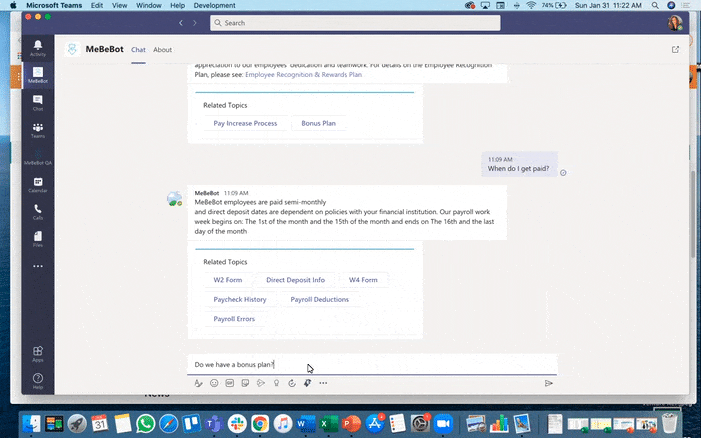Open Trello from the Dock
Viewport: 701px width, 438px height.
[191, 424]
